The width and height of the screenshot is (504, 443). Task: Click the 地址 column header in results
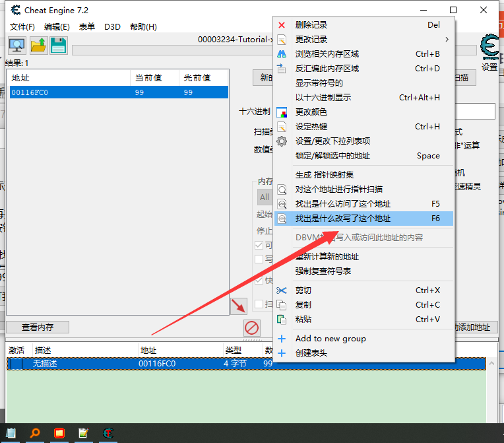click(x=69, y=78)
